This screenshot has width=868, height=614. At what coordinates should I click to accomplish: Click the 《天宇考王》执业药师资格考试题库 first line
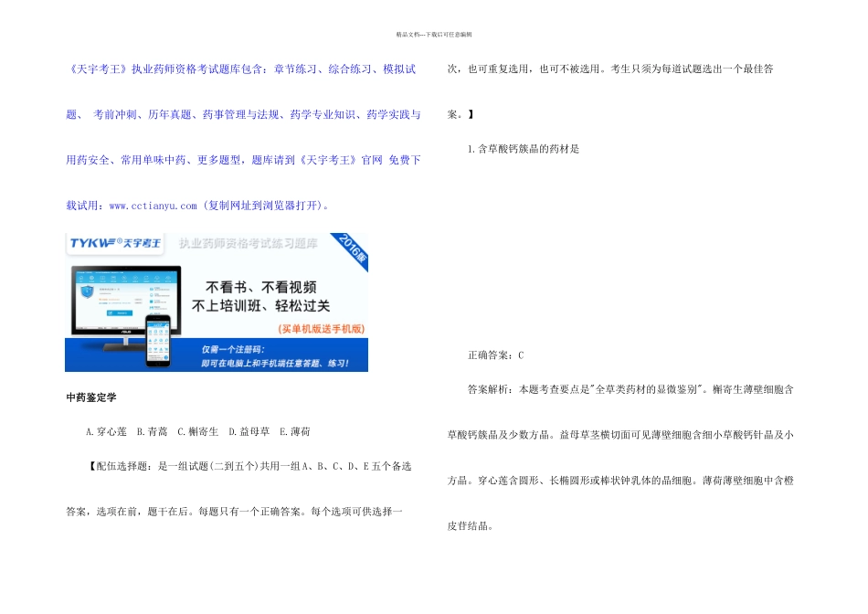pos(241,69)
